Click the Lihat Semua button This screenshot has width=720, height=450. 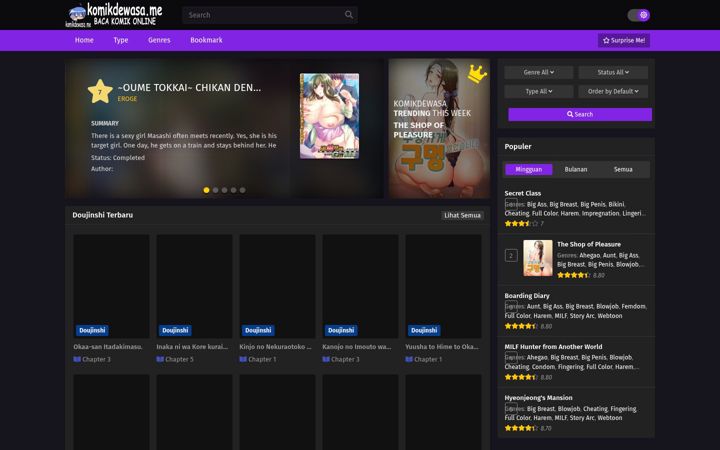tap(462, 215)
